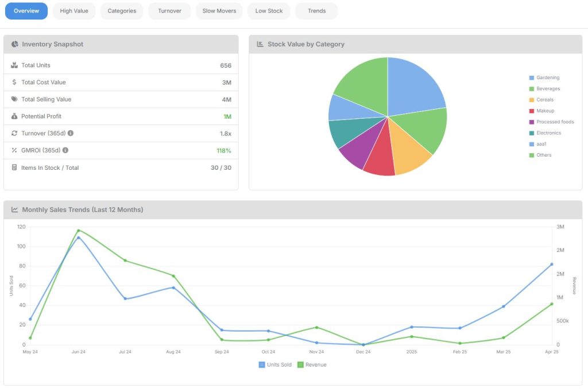Image resolution: width=588 pixels, height=389 pixels.
Task: Open the High Value view
Action: (x=73, y=11)
